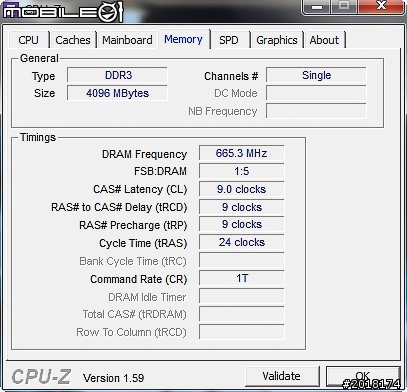Click the empty Bank Cycle Time field
This screenshot has height=392, width=407.
(x=242, y=260)
